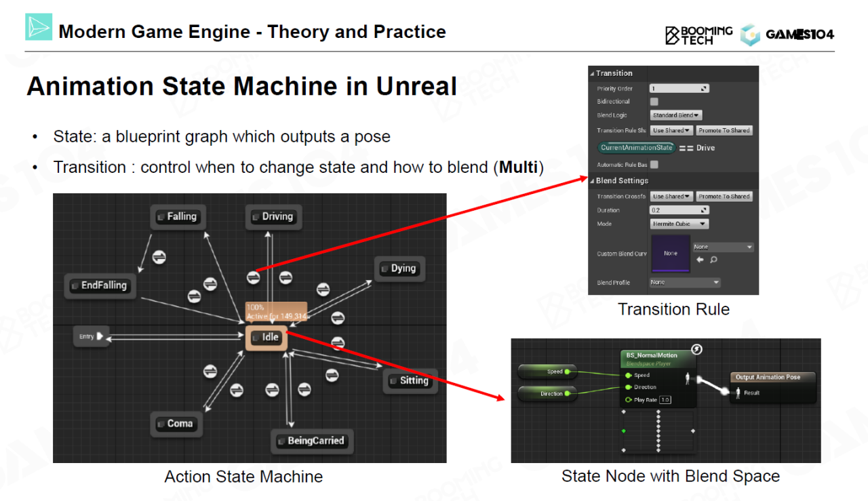
Task: Enable the Bidirectional checkbox
Action: 654,102
